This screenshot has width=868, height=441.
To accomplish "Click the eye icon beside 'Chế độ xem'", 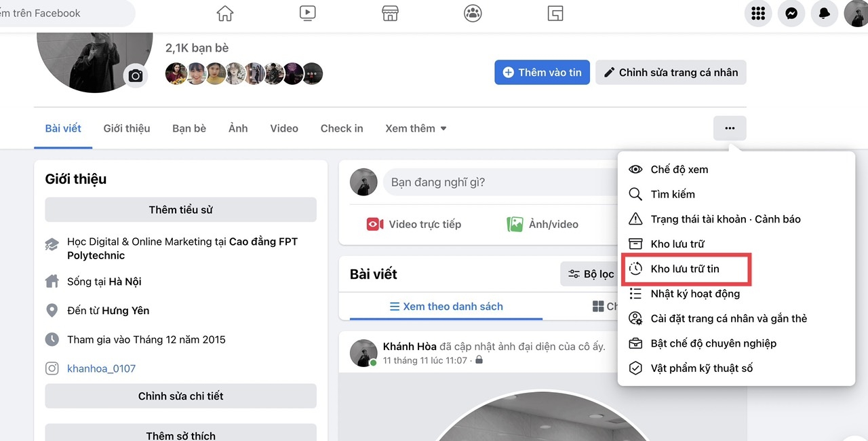I will (x=635, y=170).
